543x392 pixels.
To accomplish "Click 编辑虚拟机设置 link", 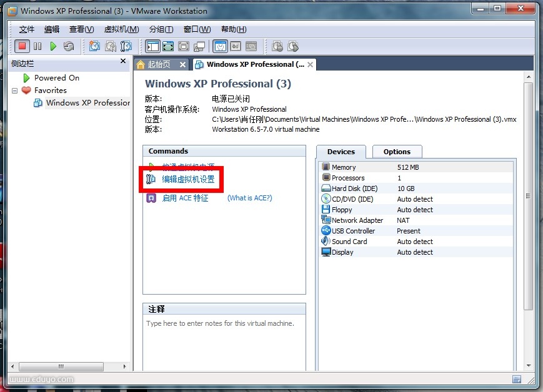I will pyautogui.click(x=188, y=180).
